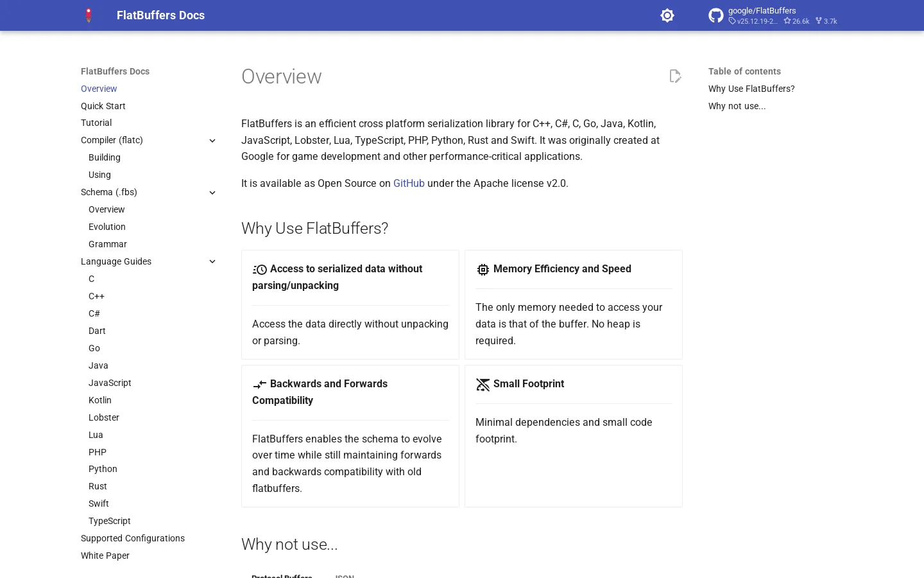Collapse the Schema (.fbs) section chevron

(x=212, y=193)
